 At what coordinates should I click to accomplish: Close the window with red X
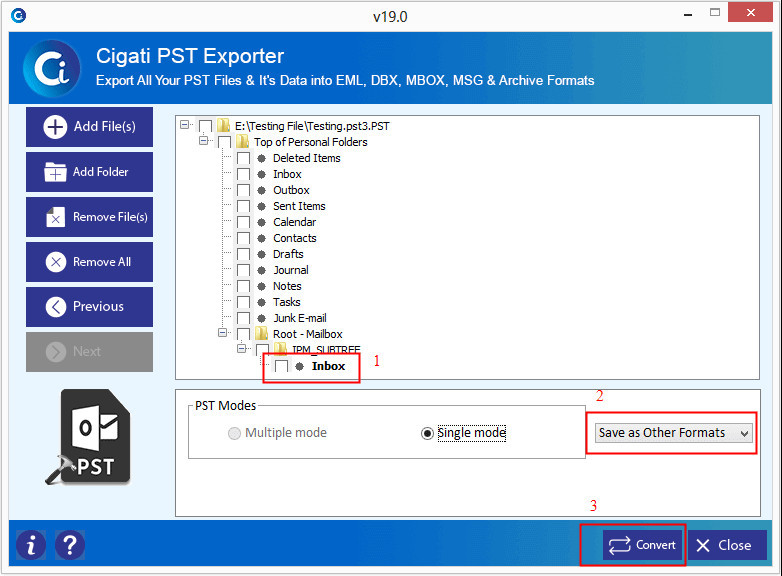point(750,12)
